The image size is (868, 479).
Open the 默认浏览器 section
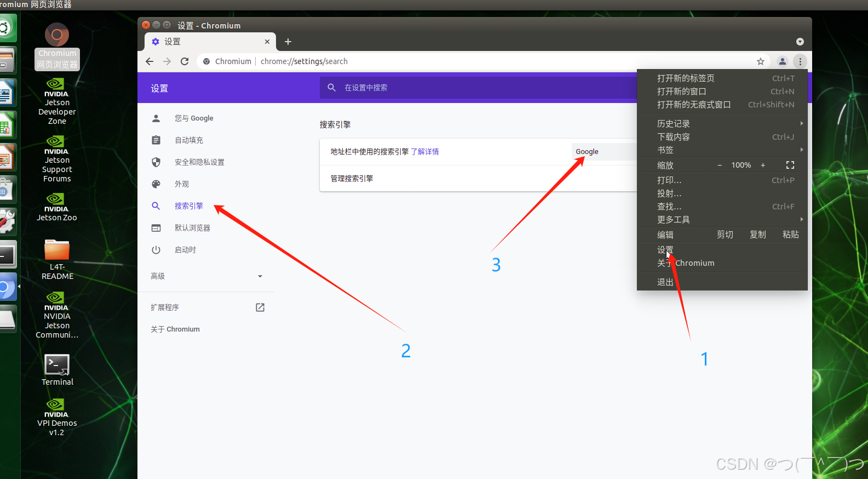point(192,228)
